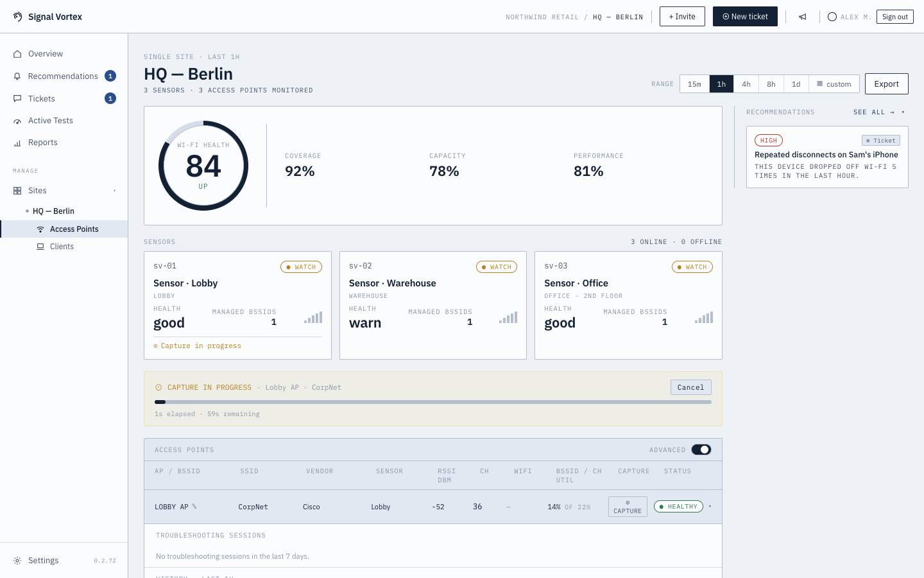Screen dimensions: 924x578
Task: Open the Recommendations panel dropdown caret
Action: point(903,112)
